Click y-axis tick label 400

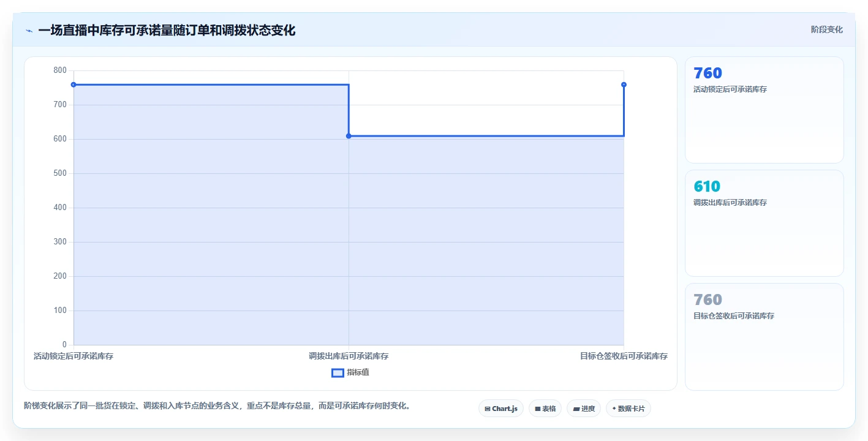point(60,208)
